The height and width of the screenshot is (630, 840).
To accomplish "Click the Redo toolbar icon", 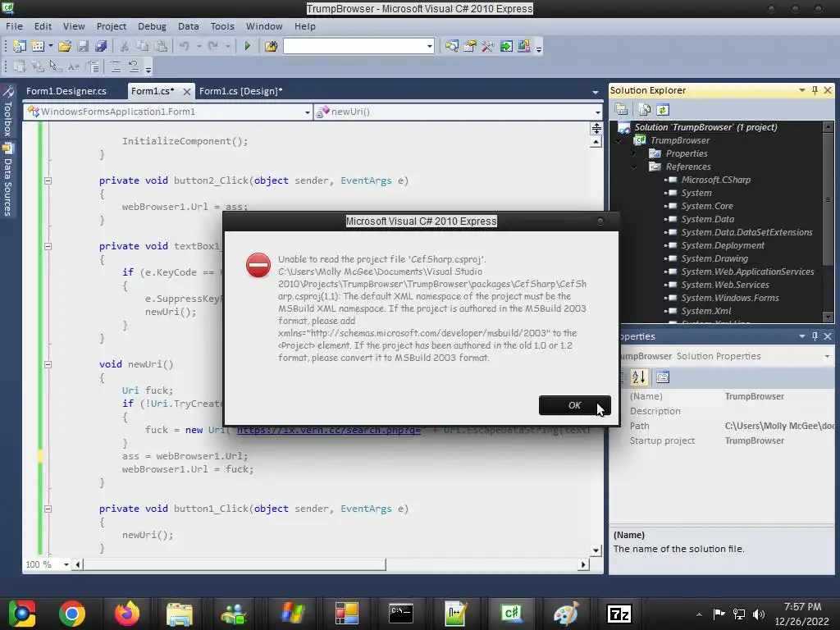I will click(x=213, y=46).
